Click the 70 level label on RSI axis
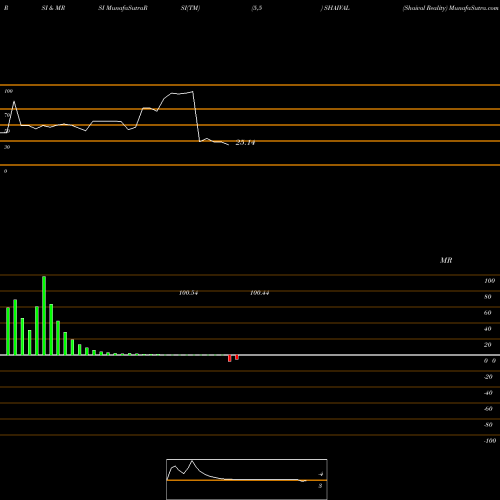The height and width of the screenshot is (500, 500). tap(7, 115)
